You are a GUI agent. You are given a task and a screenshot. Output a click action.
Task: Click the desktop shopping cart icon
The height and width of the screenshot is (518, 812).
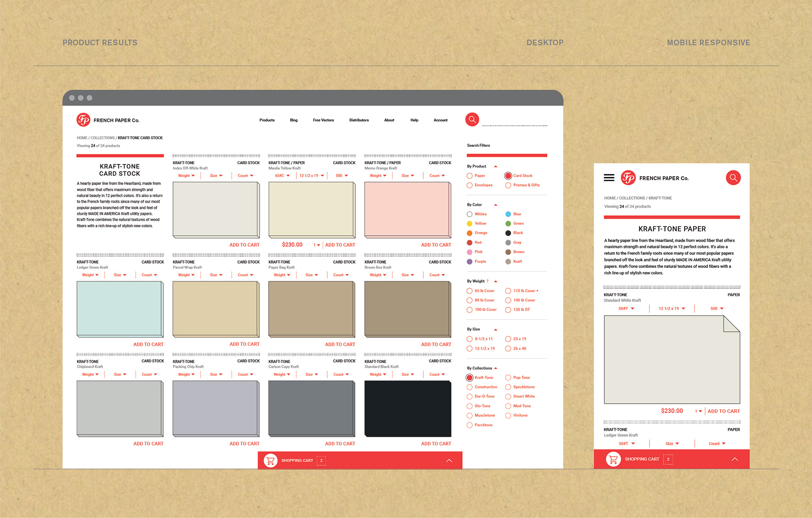point(271,460)
